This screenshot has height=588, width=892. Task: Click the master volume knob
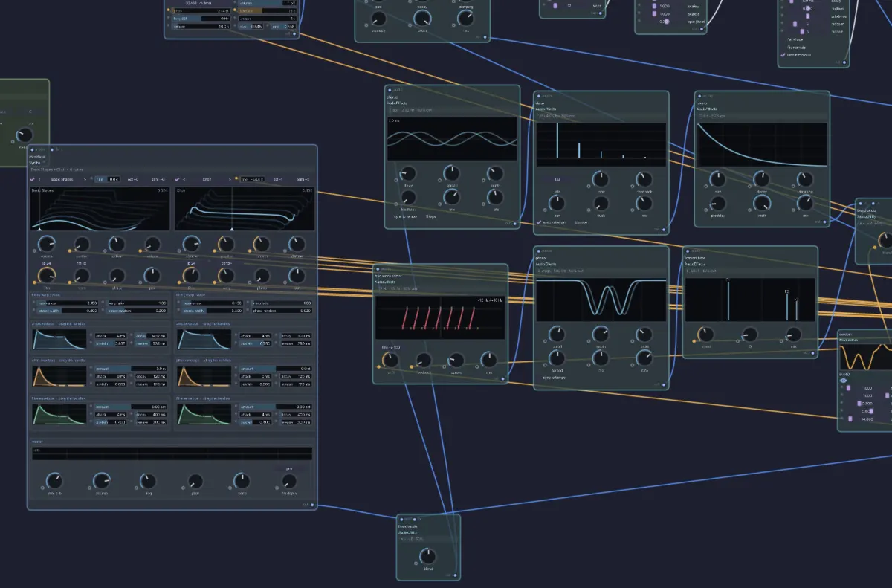(x=102, y=481)
